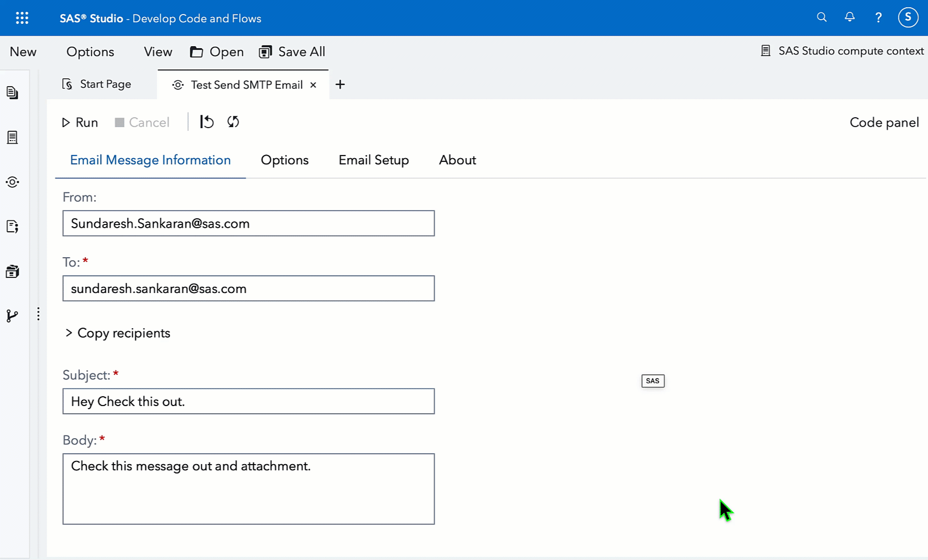Click the refresh circular arrows icon
Image resolution: width=928 pixels, height=560 pixels.
coord(233,122)
